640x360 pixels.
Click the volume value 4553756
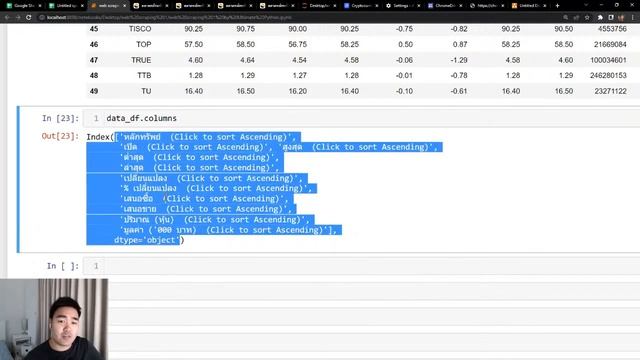pyautogui.click(x=612, y=29)
